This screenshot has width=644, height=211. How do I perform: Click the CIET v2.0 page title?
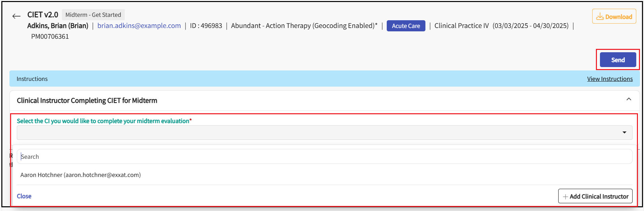(x=43, y=15)
